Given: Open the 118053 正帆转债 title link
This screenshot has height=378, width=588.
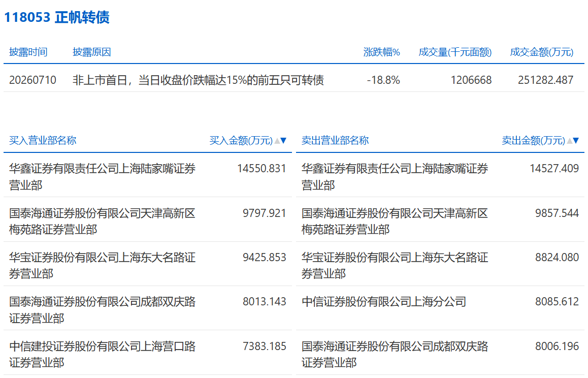Looking at the screenshot, I should tap(57, 17).
